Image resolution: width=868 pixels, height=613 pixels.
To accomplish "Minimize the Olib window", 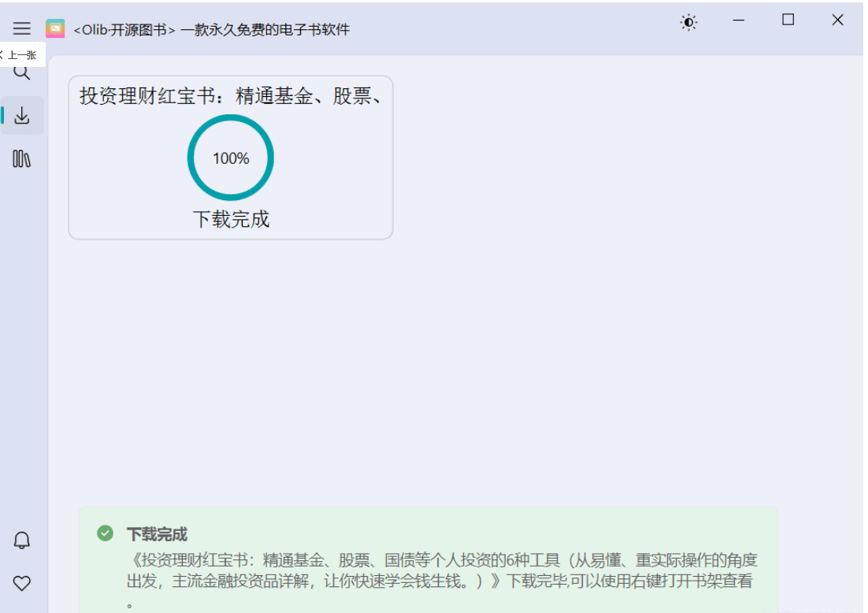I will coord(739,20).
